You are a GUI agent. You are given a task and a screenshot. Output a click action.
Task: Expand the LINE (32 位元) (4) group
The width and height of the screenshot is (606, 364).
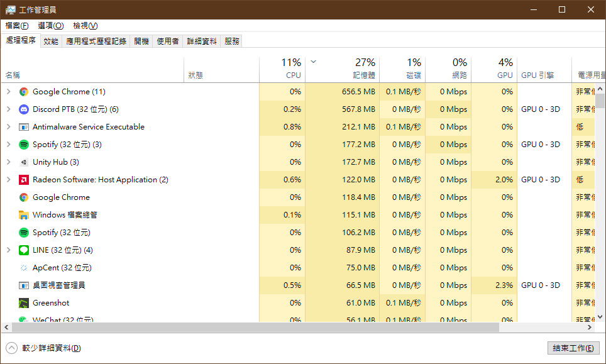coord(9,250)
